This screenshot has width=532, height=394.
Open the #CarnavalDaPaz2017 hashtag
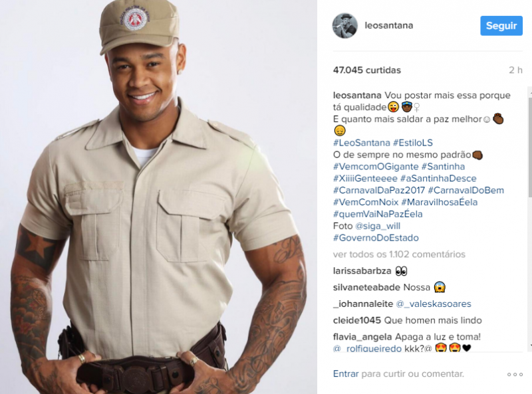pyautogui.click(x=379, y=190)
